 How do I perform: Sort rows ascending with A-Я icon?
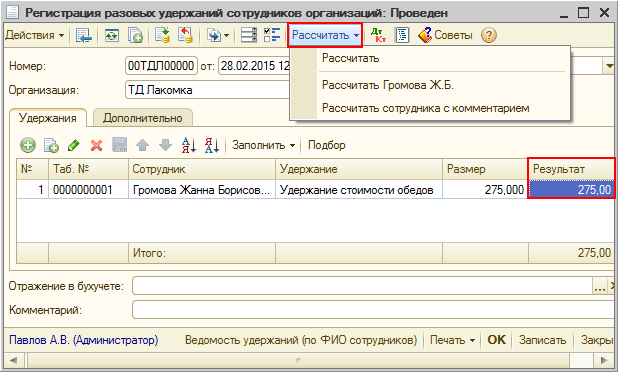pyautogui.click(x=188, y=145)
